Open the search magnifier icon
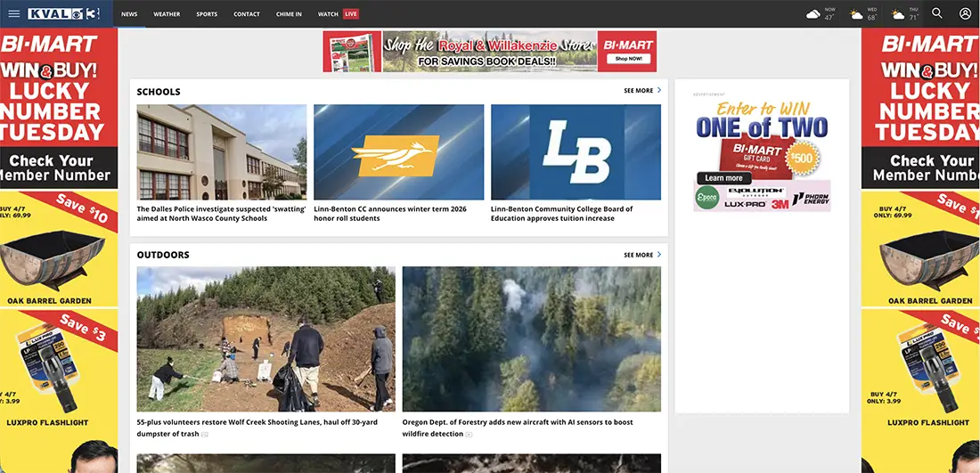Image resolution: width=980 pixels, height=473 pixels. (x=937, y=13)
